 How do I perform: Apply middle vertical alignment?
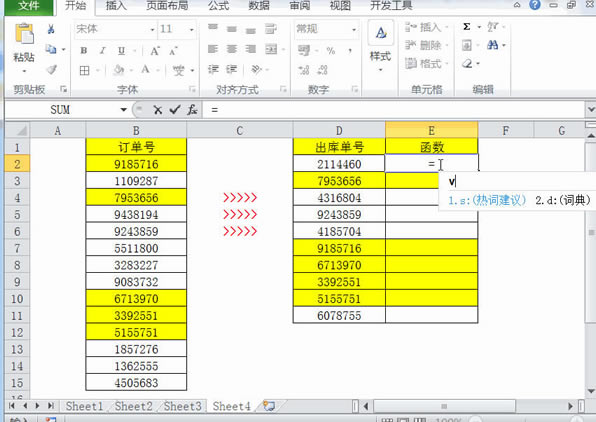coord(231,29)
